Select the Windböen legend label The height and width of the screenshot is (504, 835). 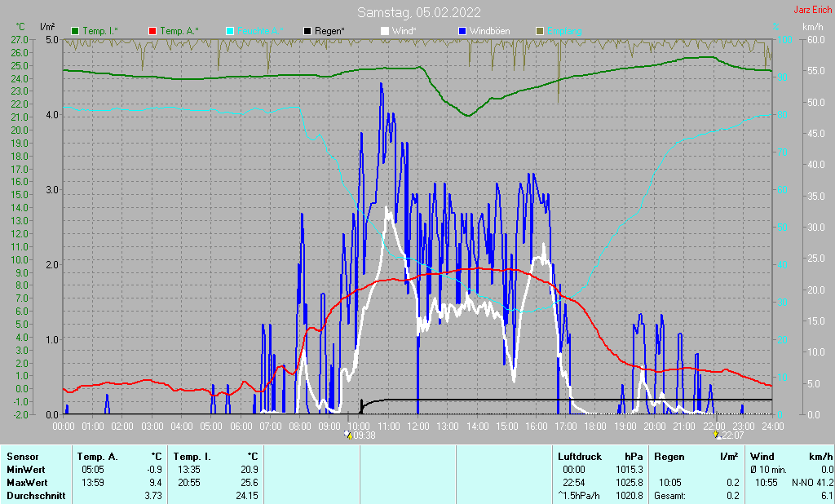pos(489,31)
